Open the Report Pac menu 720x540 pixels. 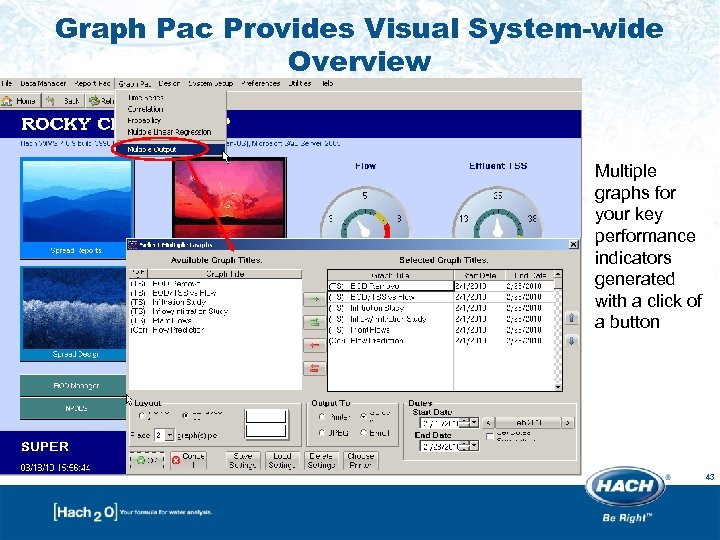click(92, 84)
